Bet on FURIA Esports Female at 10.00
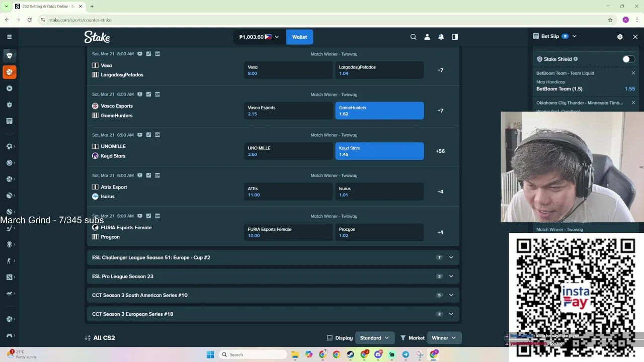The image size is (644, 362). pyautogui.click(x=288, y=232)
